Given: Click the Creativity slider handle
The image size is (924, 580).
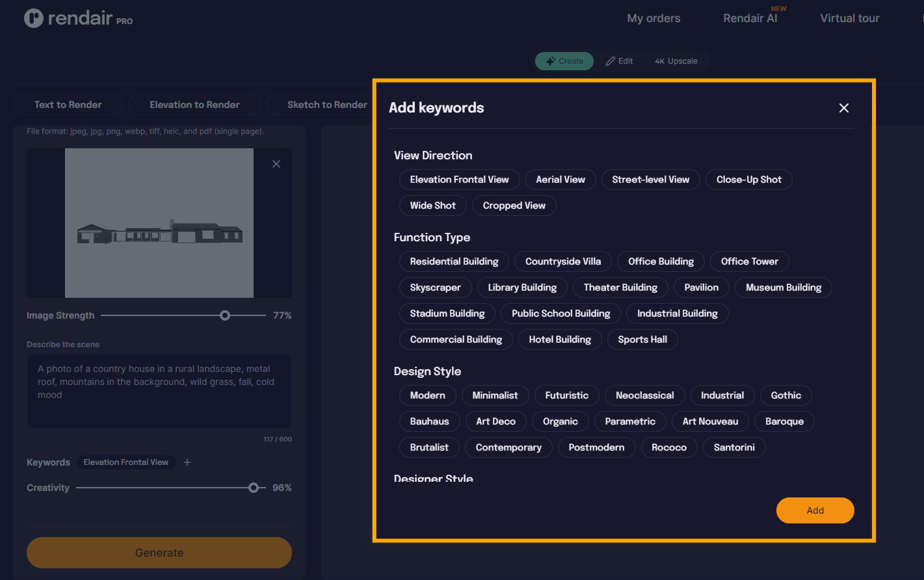Looking at the screenshot, I should click(x=254, y=488).
